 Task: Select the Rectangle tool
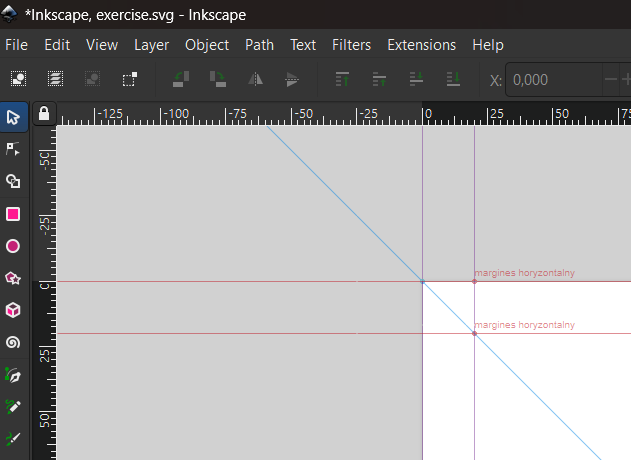tap(13, 214)
